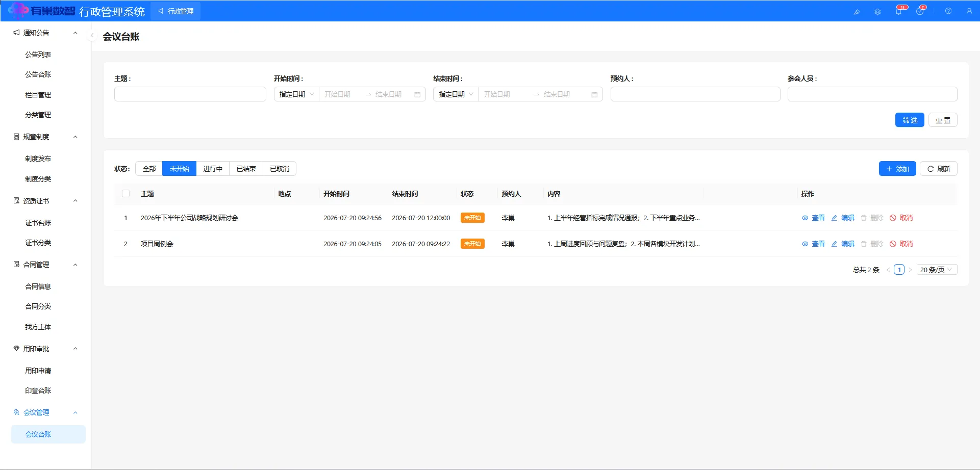Click 开始日期 field in 开始时间 range
The image size is (980, 470).
click(x=342, y=94)
